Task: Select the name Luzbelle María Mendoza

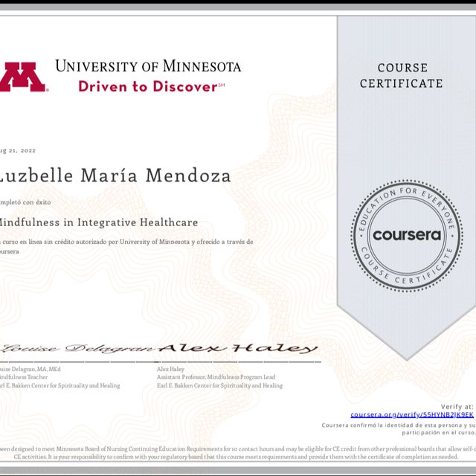Action: pos(115,176)
